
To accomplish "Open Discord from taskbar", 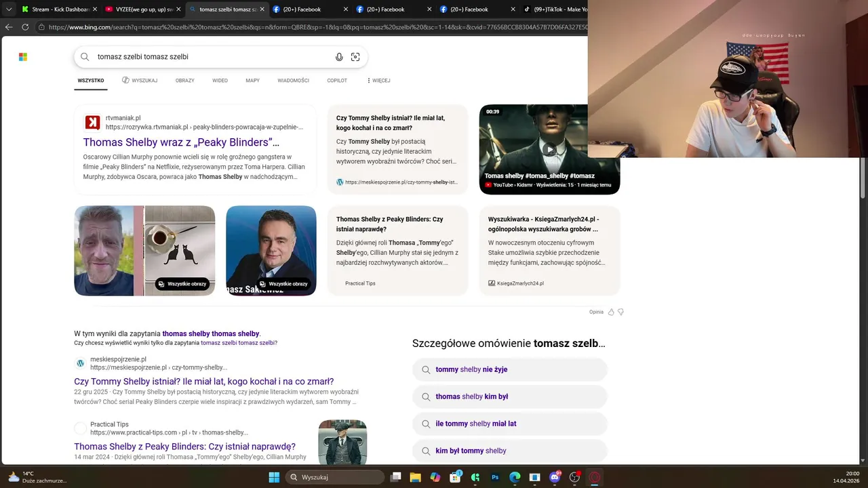I will click(555, 477).
